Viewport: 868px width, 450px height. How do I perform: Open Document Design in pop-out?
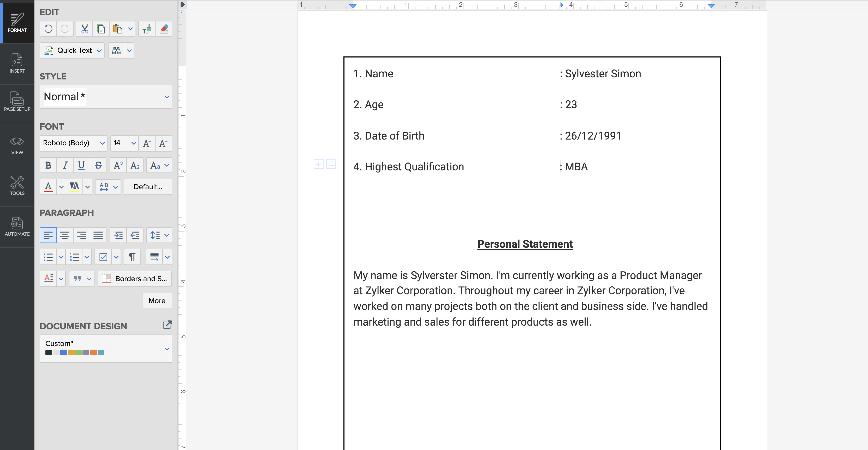167,325
